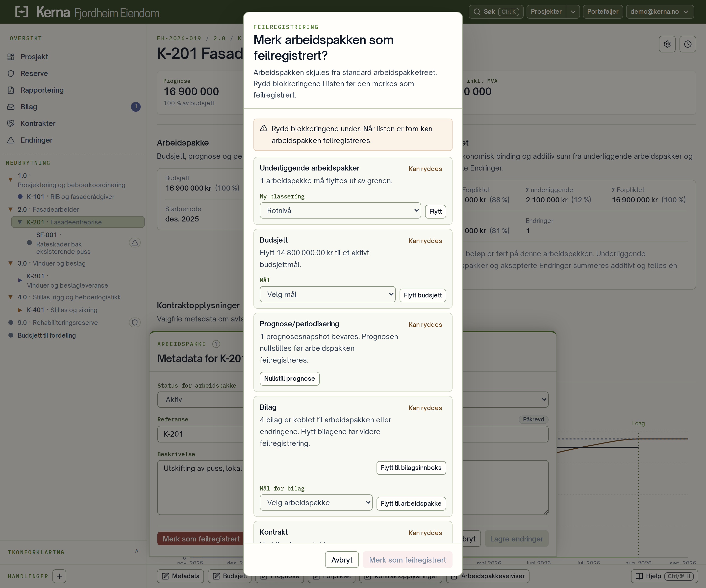Image resolution: width=706 pixels, height=588 pixels.
Task: Click the Arbeidspakkeveiviser button
Action: pyautogui.click(x=488, y=576)
